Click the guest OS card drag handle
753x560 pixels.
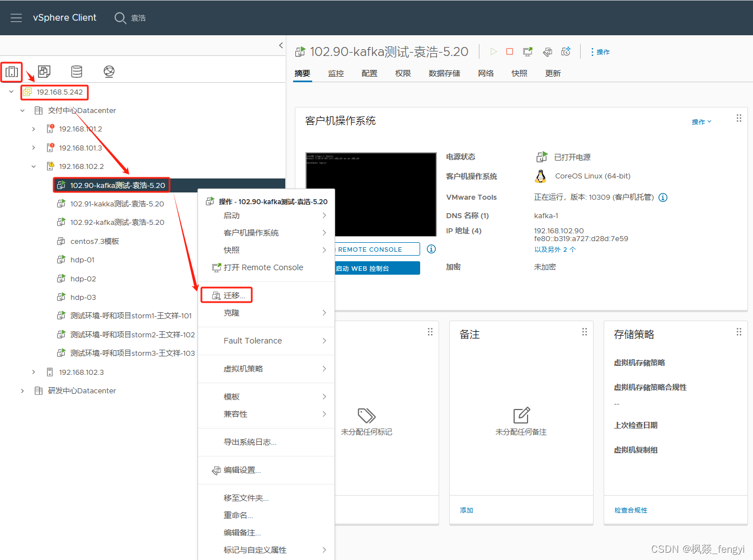(x=739, y=118)
